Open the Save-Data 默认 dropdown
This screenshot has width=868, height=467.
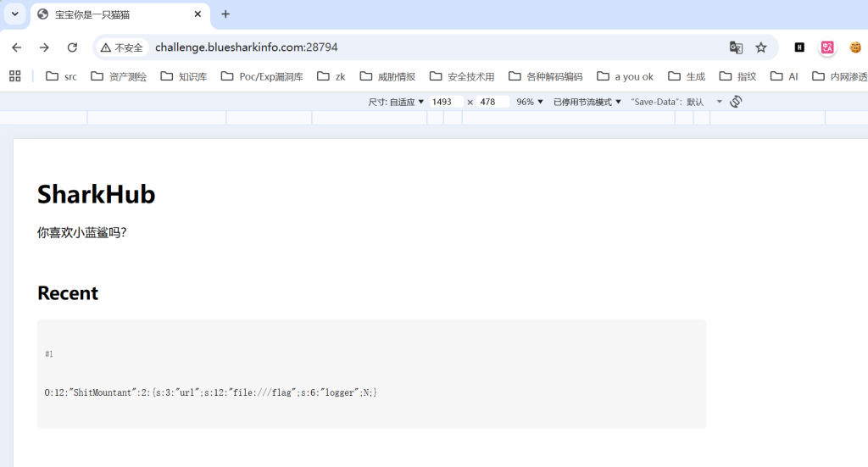pos(676,102)
